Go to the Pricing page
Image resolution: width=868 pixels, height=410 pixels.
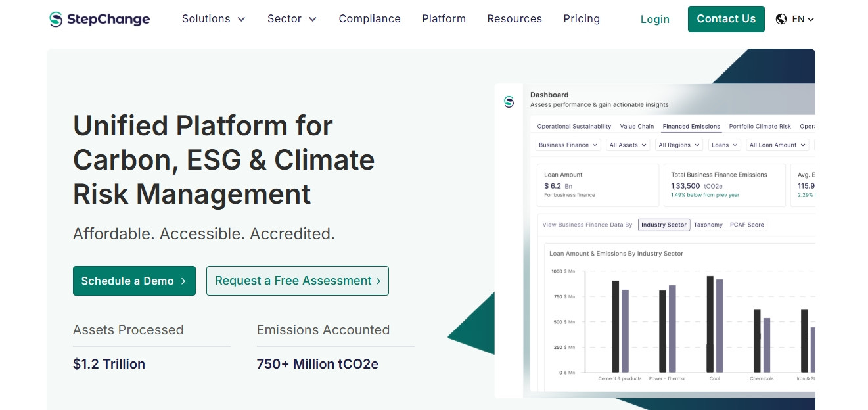582,19
